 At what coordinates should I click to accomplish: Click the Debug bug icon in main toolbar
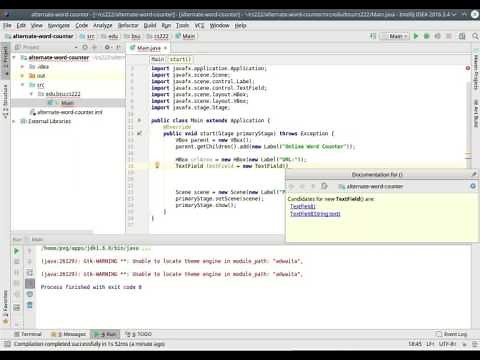pyautogui.click(x=426, y=36)
